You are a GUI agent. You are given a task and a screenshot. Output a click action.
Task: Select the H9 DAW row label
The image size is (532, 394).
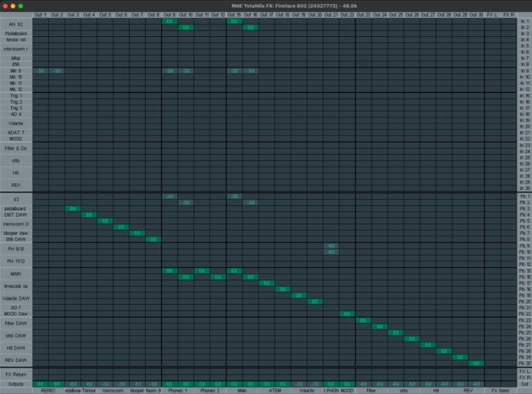click(16, 348)
